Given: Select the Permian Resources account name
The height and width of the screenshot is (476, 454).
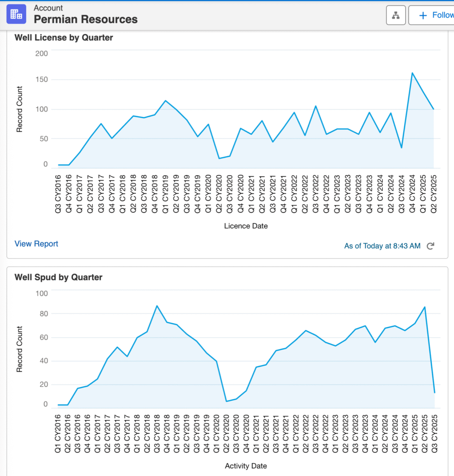Looking at the screenshot, I should pos(86,19).
